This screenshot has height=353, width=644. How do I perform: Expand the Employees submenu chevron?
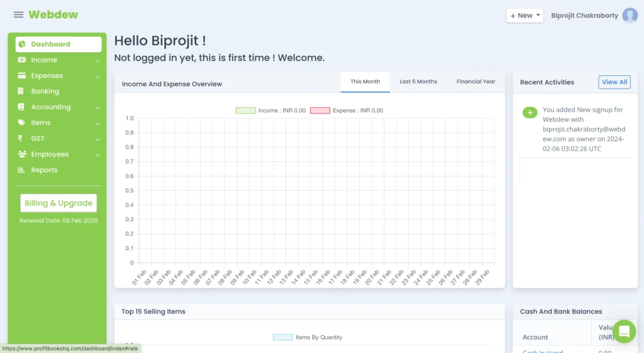pos(97,155)
